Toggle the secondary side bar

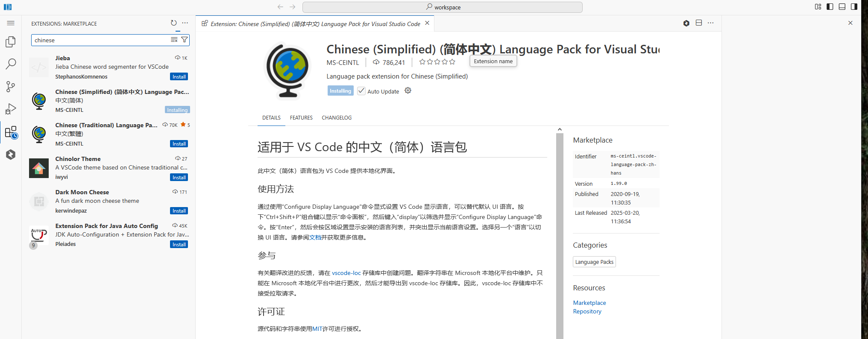[x=854, y=7]
